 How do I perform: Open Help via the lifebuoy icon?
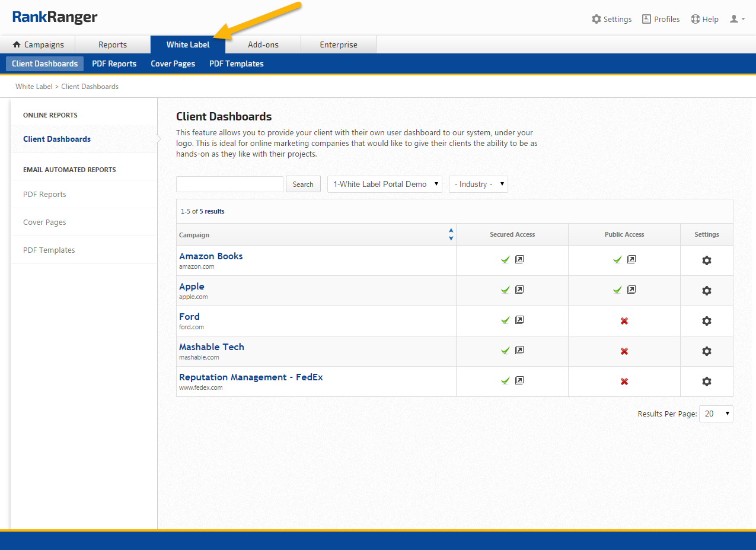coord(696,19)
